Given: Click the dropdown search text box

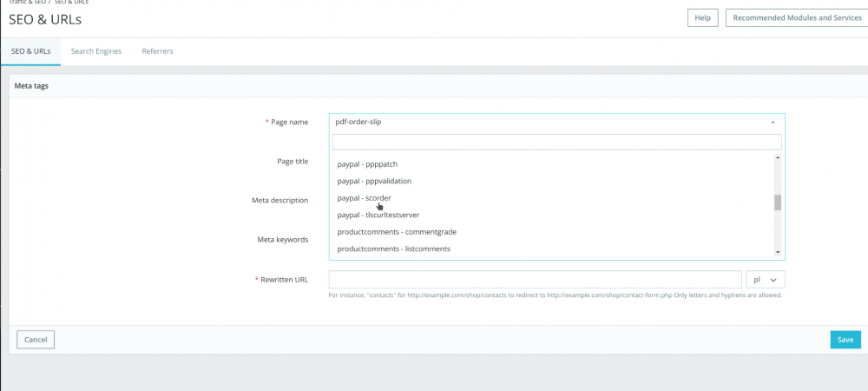Looking at the screenshot, I should click(556, 142).
